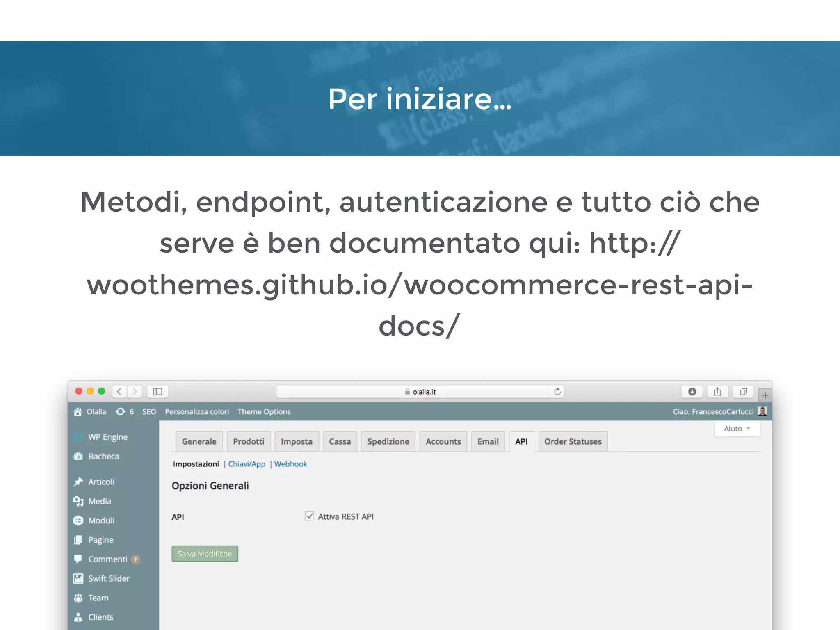Open Theme Options in admin bar
This screenshot has width=840, height=630.
pyautogui.click(x=264, y=411)
